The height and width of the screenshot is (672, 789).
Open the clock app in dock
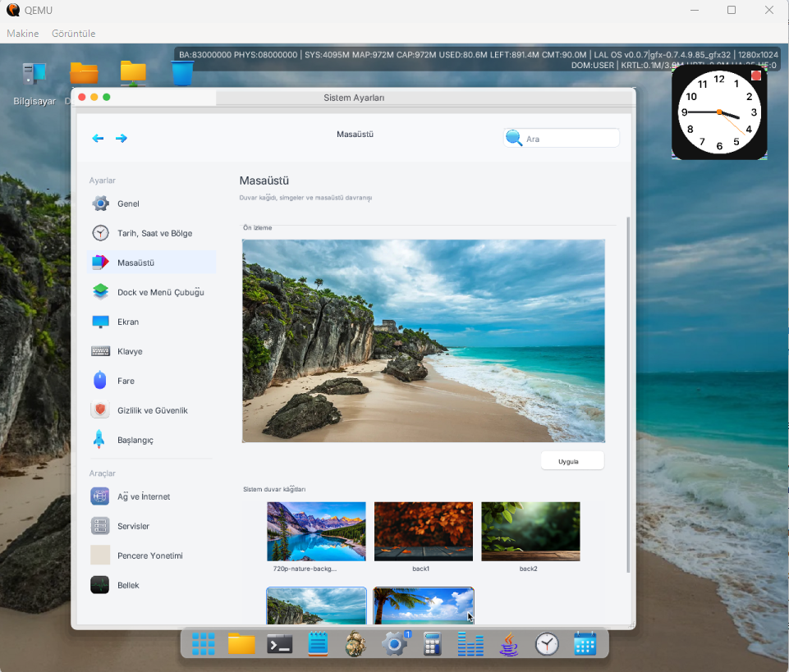click(547, 644)
